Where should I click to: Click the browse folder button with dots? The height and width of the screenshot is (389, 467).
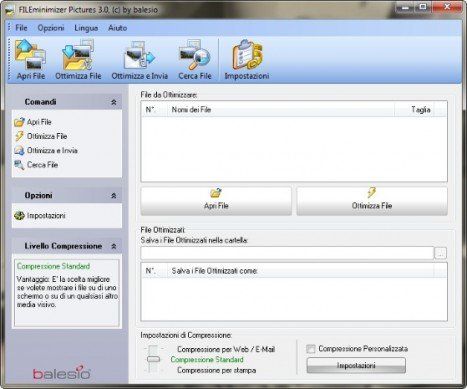(441, 253)
